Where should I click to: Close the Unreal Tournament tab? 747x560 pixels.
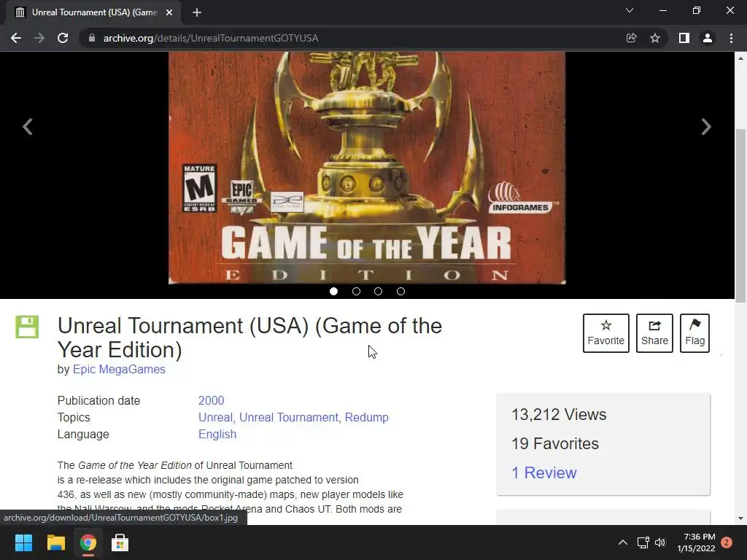(x=169, y=12)
